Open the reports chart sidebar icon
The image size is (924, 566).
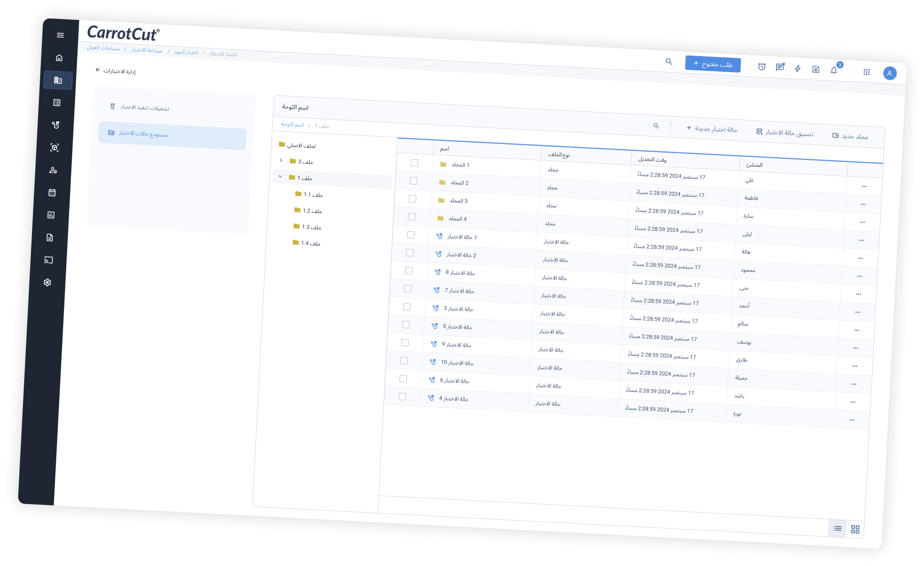(51, 215)
